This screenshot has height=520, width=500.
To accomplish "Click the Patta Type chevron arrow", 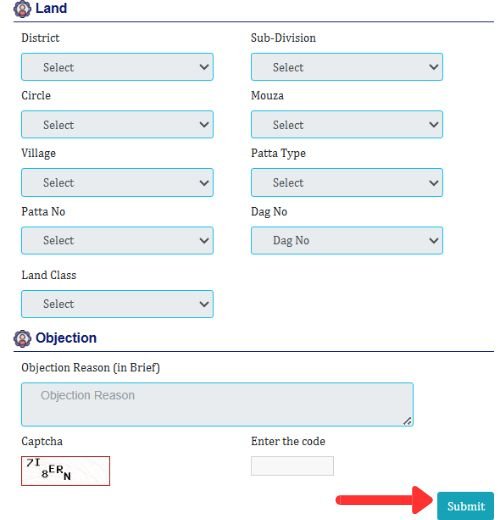I will coord(433,183).
